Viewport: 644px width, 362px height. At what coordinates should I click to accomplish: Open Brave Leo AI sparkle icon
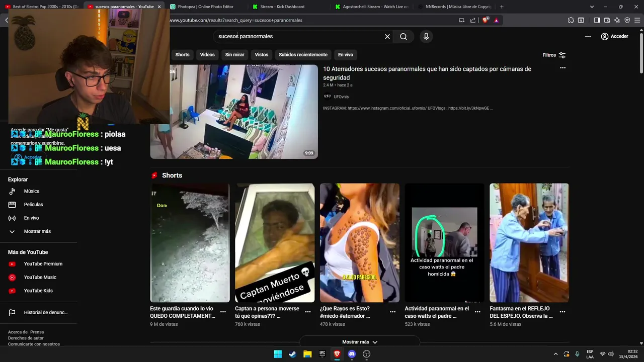click(617, 20)
